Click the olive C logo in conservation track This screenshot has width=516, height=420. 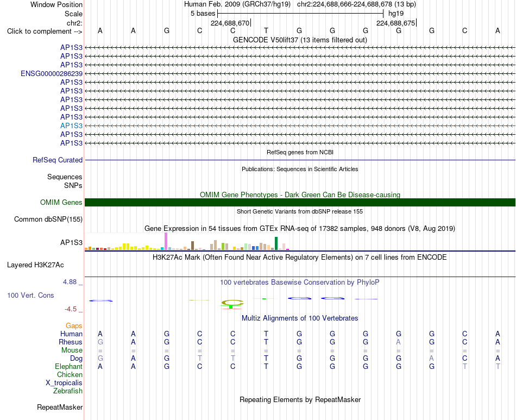[232, 303]
